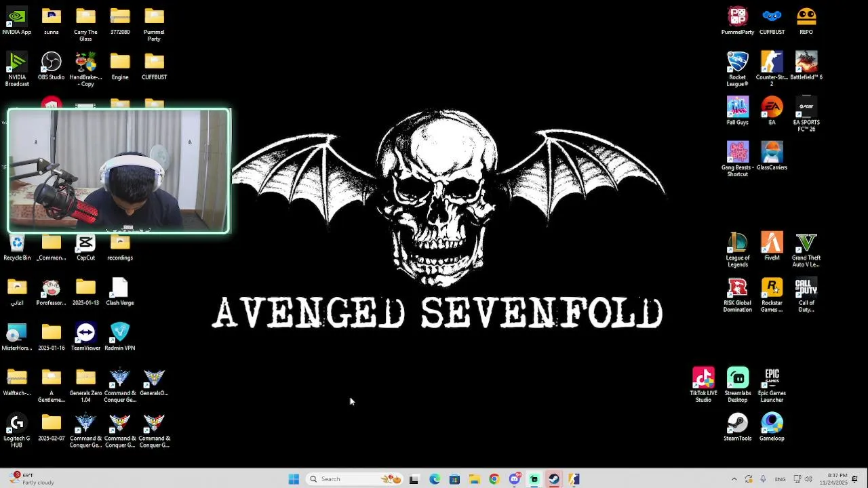Viewport: 868px width, 488px height.
Task: Open the Rockstar Games Launcher shortcut
Action: point(772,296)
